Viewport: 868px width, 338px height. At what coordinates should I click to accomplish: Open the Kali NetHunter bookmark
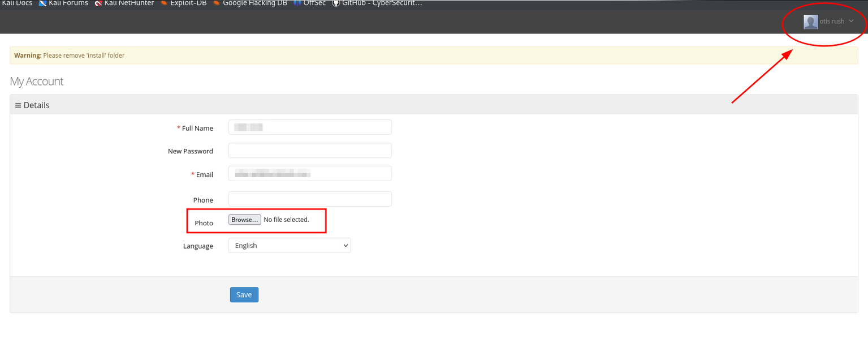point(124,3)
